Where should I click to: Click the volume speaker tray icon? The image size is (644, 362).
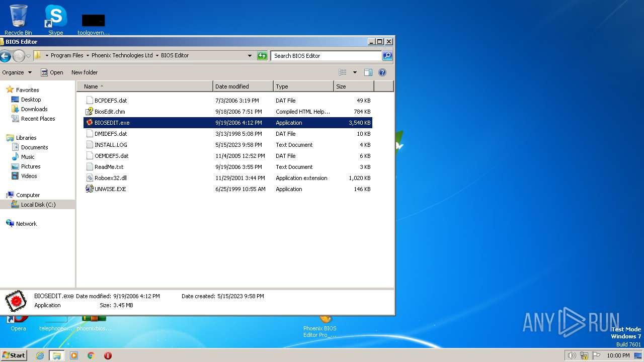572,355
